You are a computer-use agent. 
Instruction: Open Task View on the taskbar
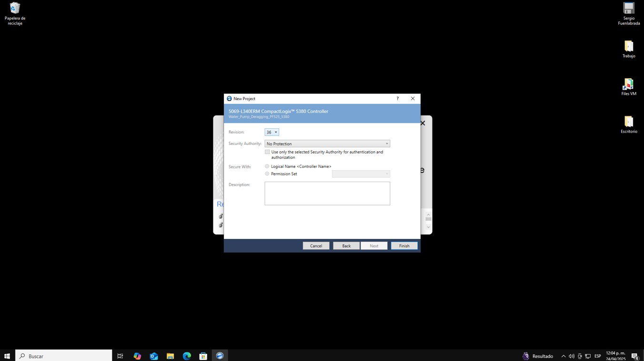click(x=120, y=356)
